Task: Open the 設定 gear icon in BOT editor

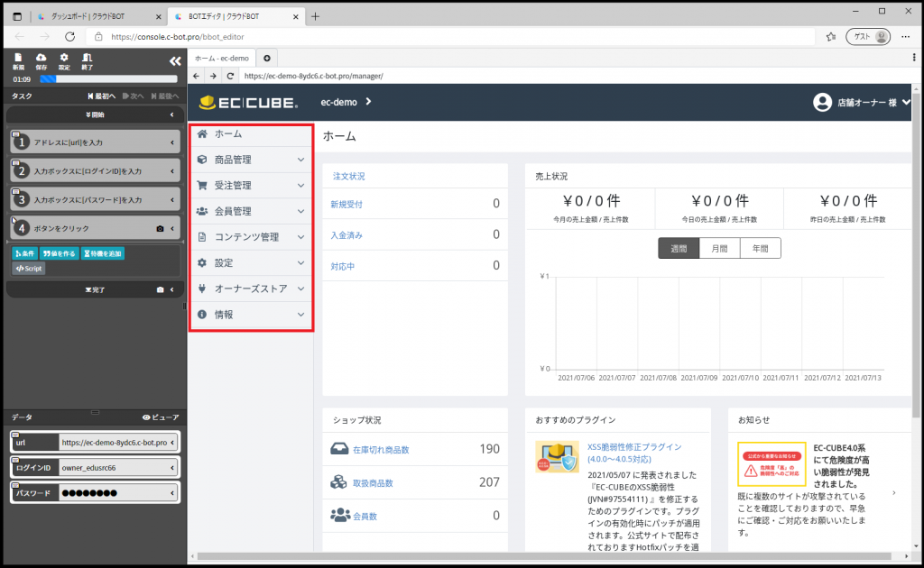Action: pyautogui.click(x=64, y=60)
